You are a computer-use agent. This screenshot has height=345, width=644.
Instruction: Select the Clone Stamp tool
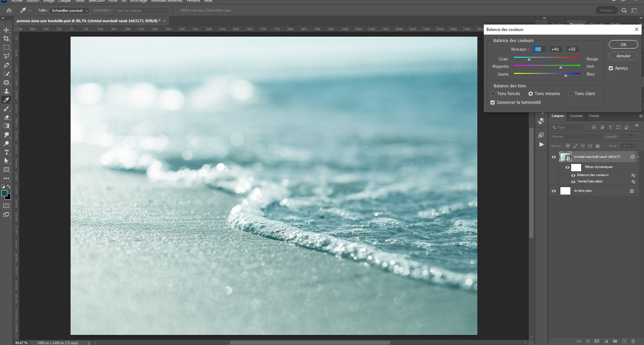(6, 91)
